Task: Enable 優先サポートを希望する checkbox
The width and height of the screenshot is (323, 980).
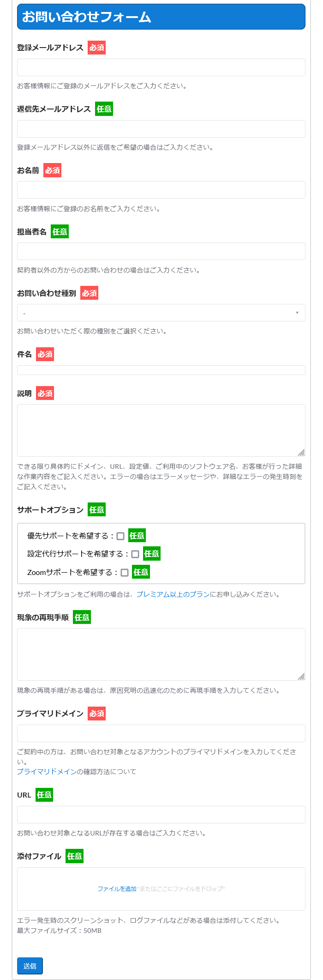Action: 120,536
